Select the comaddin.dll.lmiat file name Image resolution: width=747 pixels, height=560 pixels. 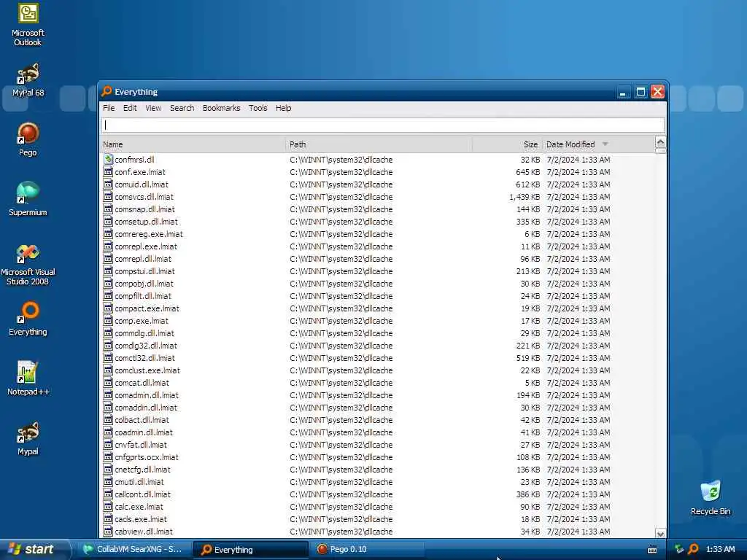146,407
